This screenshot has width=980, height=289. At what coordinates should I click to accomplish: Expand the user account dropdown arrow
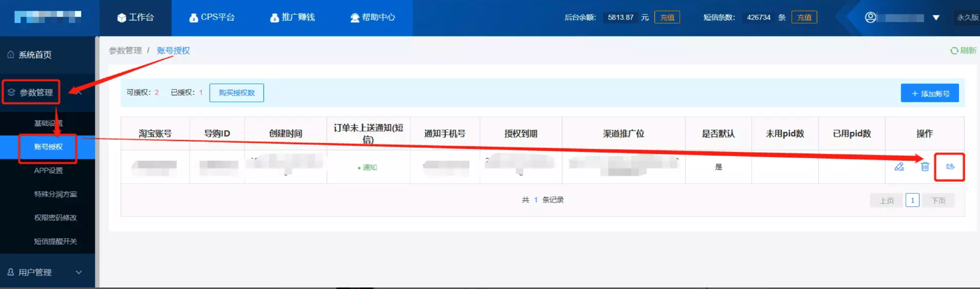click(936, 17)
